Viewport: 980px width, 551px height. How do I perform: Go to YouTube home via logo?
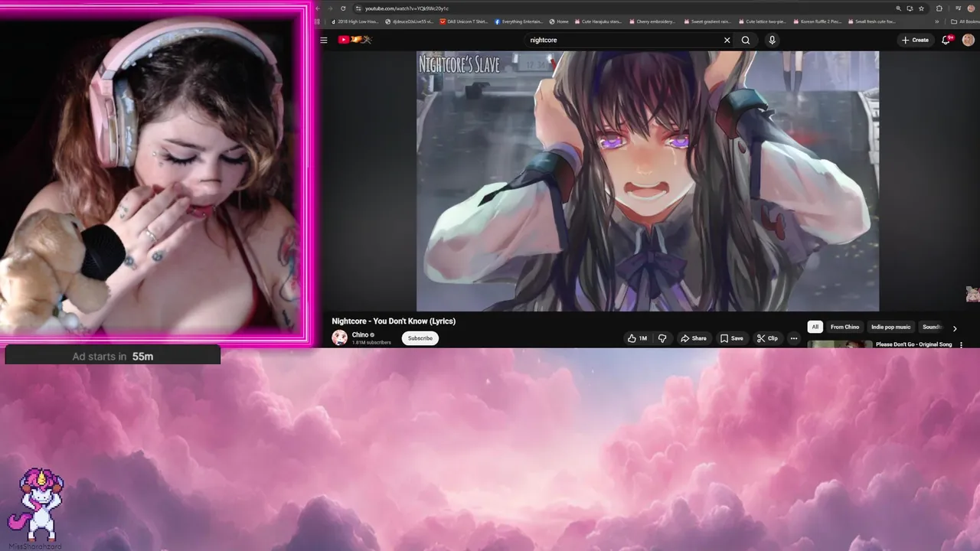(354, 40)
